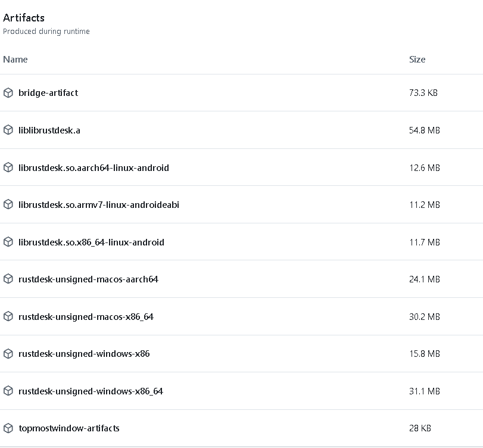Viewport: 483px width, 448px height.
Task: Download rustdesk-unsigned-windows-x86 artifact
Action: click(84, 353)
